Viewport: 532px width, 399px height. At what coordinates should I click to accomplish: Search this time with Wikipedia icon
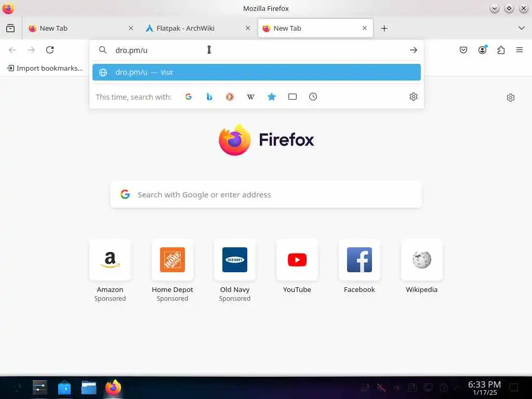pos(251,97)
